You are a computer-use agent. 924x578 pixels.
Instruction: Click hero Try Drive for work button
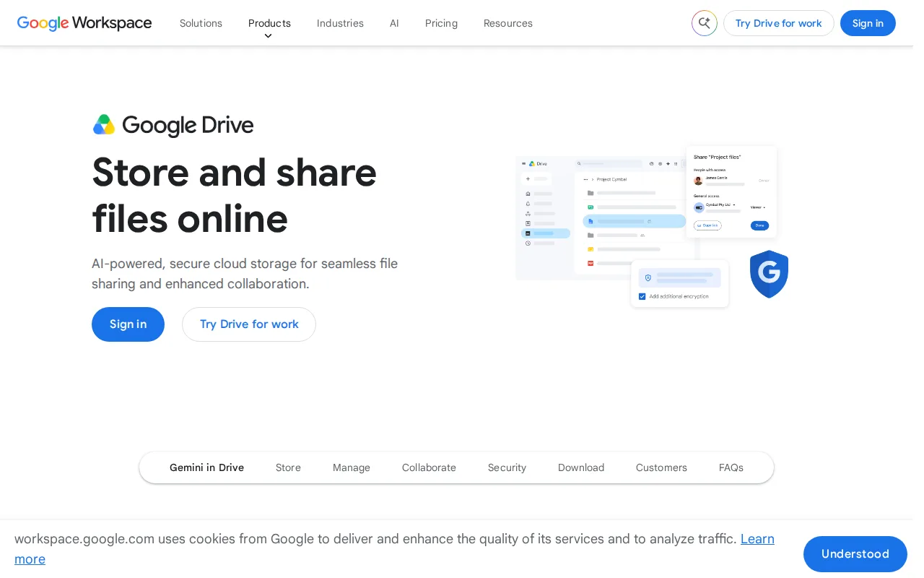pyautogui.click(x=249, y=324)
